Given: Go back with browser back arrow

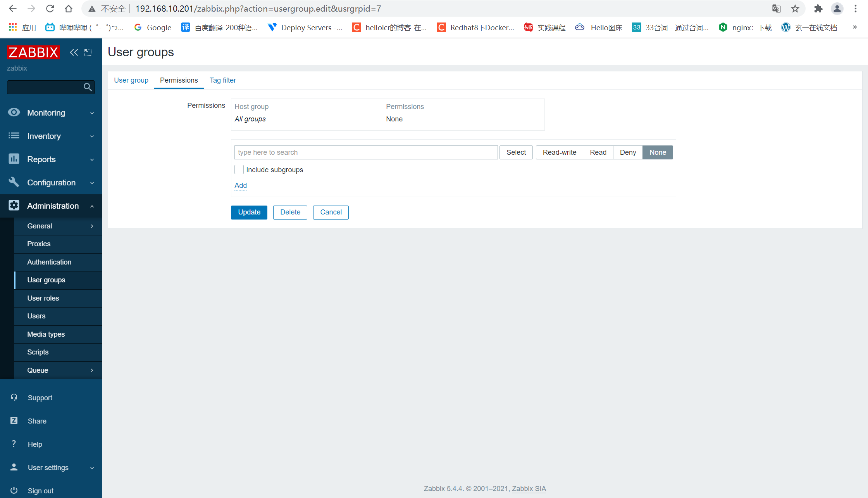Looking at the screenshot, I should click(13, 9).
